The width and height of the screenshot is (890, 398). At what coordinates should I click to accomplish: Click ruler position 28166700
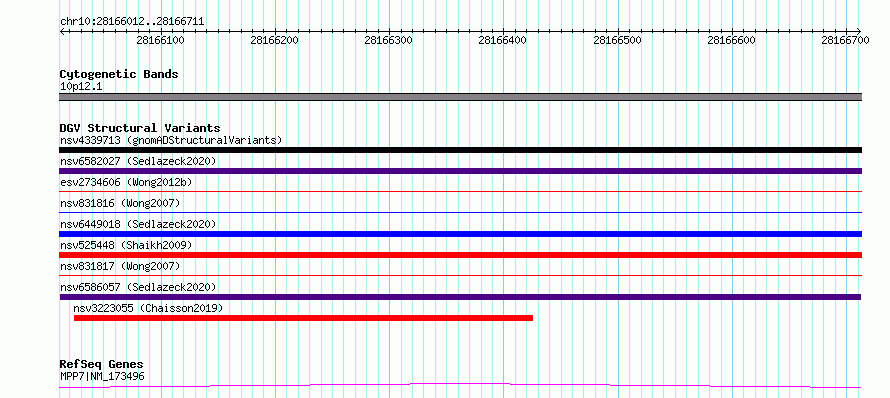coord(846,40)
